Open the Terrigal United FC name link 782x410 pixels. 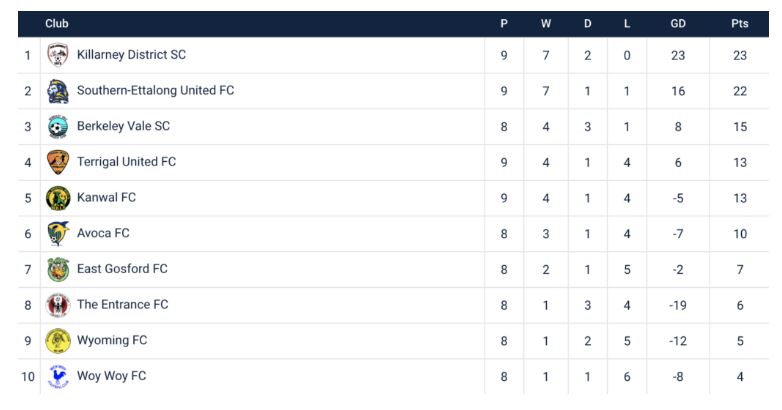point(126,162)
